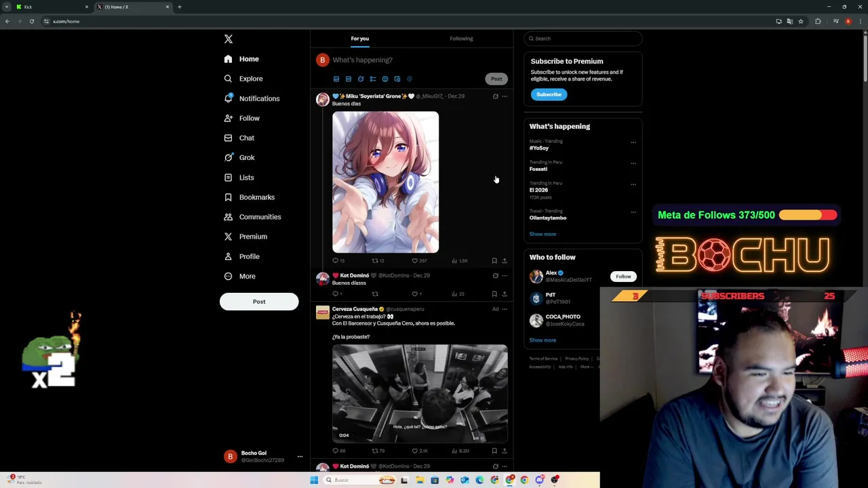The height and width of the screenshot is (488, 868).
Task: Open Premium in the sidebar
Action: [245, 237]
